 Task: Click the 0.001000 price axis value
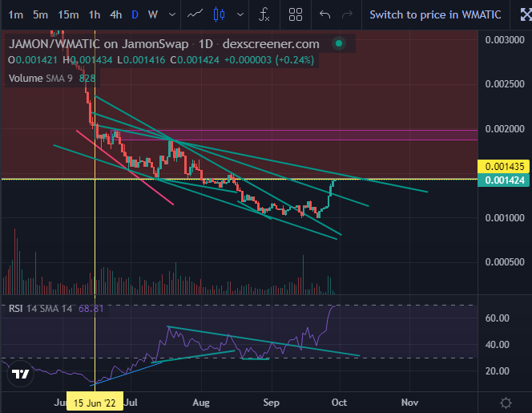(x=505, y=217)
